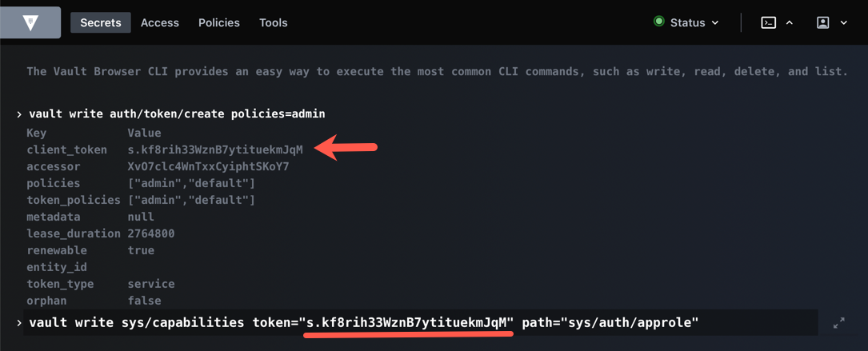Screen dimensions: 868x351
Task: Open the Secrets tab
Action: click(x=101, y=22)
